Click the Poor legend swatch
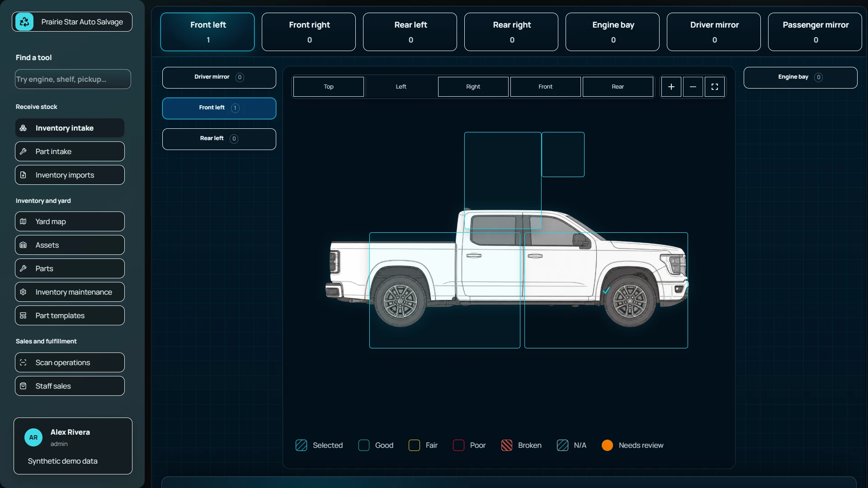This screenshot has width=868, height=488. 458,446
